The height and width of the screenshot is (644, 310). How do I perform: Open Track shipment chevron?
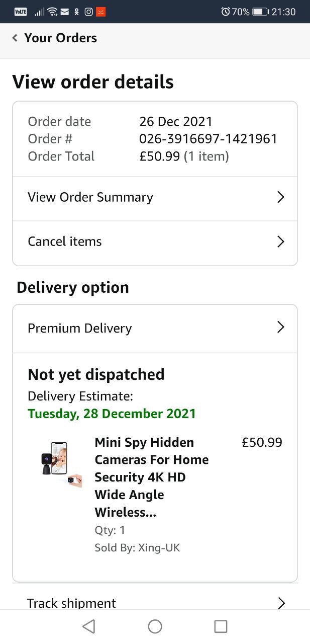coord(281,603)
